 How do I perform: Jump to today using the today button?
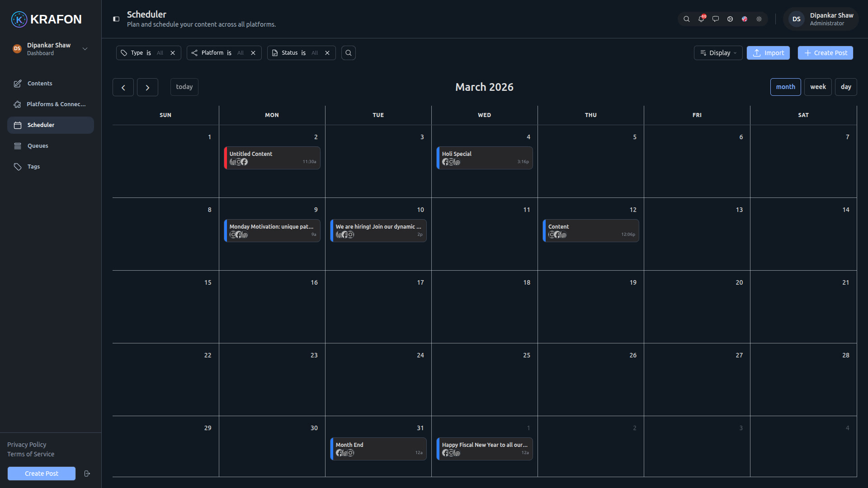184,87
